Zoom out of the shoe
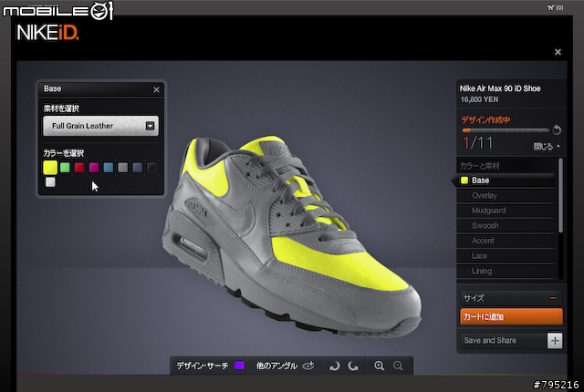This screenshot has width=584, height=392. click(x=398, y=366)
